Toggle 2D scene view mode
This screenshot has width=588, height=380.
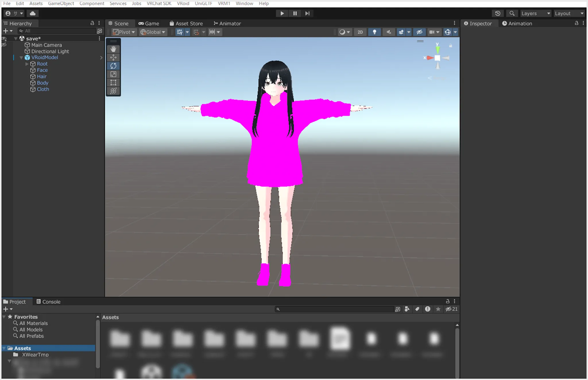point(360,32)
